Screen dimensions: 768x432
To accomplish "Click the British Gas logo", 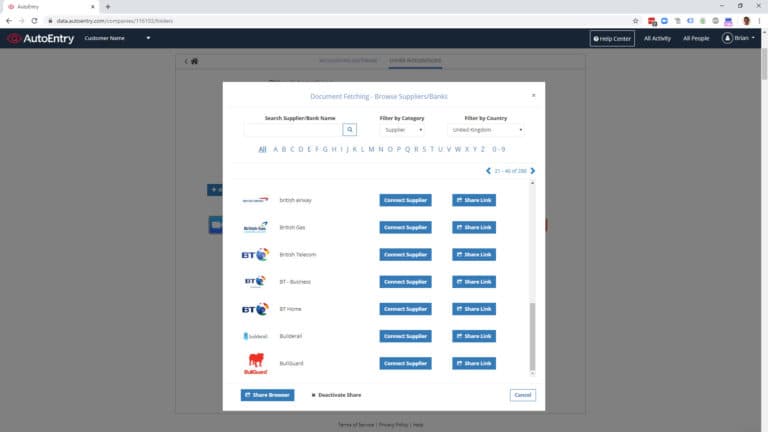I will [x=255, y=227].
